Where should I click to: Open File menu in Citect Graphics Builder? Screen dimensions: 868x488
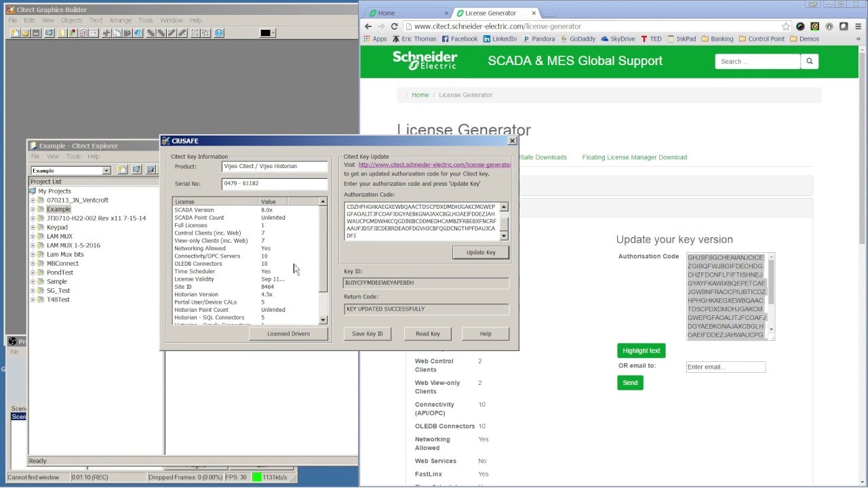click(13, 20)
